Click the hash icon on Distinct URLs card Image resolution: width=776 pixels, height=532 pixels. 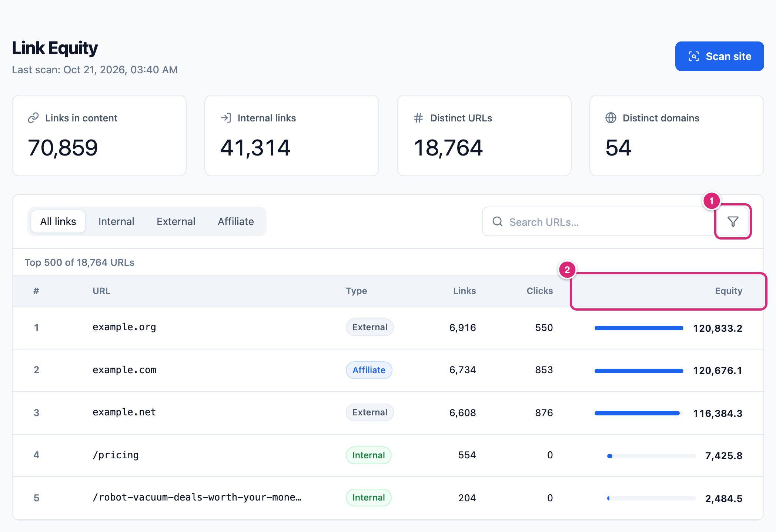coord(418,118)
